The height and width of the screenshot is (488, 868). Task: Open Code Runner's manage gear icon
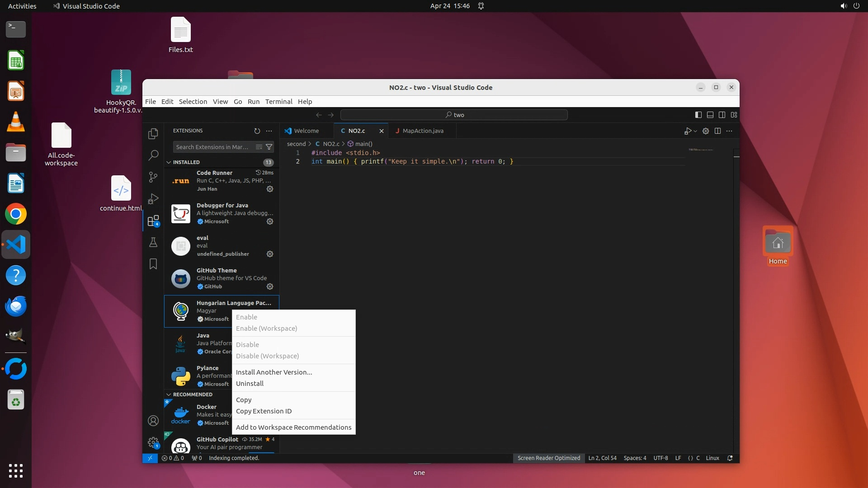(270, 189)
